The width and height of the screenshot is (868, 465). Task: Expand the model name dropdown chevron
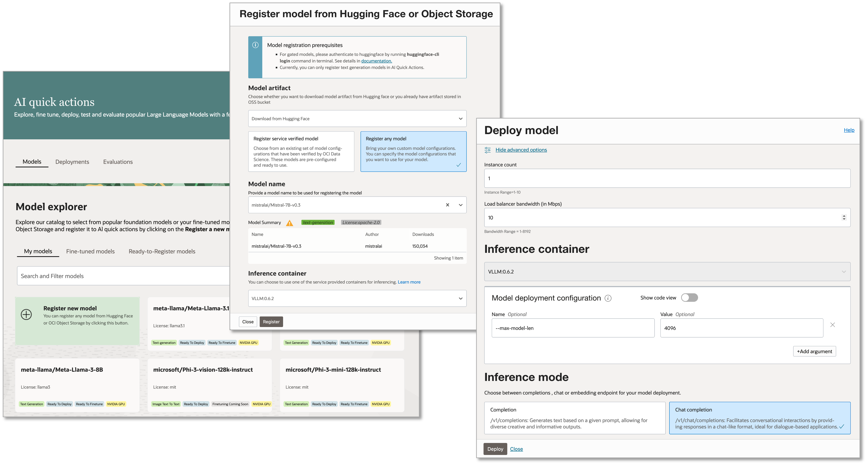460,205
